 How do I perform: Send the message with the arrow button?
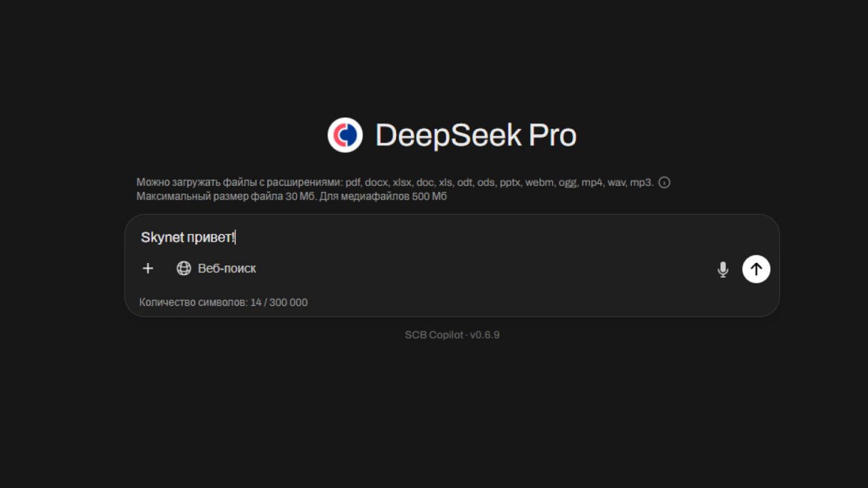756,269
